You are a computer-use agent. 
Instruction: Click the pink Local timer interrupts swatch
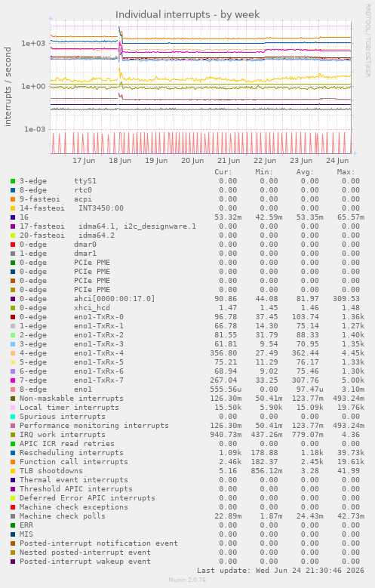tap(13, 408)
